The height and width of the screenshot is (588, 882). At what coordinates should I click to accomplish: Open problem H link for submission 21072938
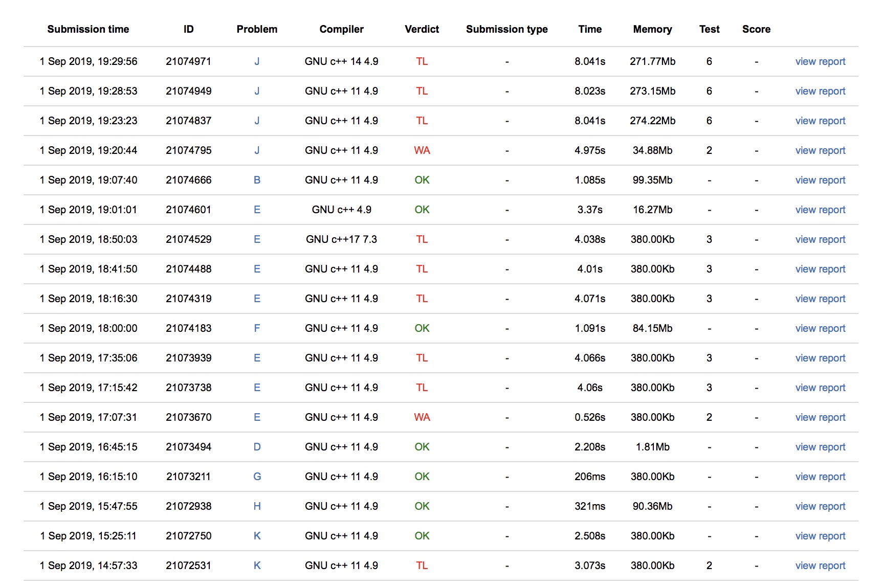[x=257, y=506]
